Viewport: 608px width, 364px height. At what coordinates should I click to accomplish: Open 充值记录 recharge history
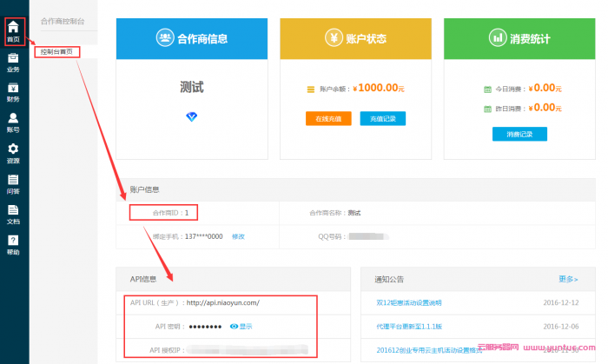[382, 118]
